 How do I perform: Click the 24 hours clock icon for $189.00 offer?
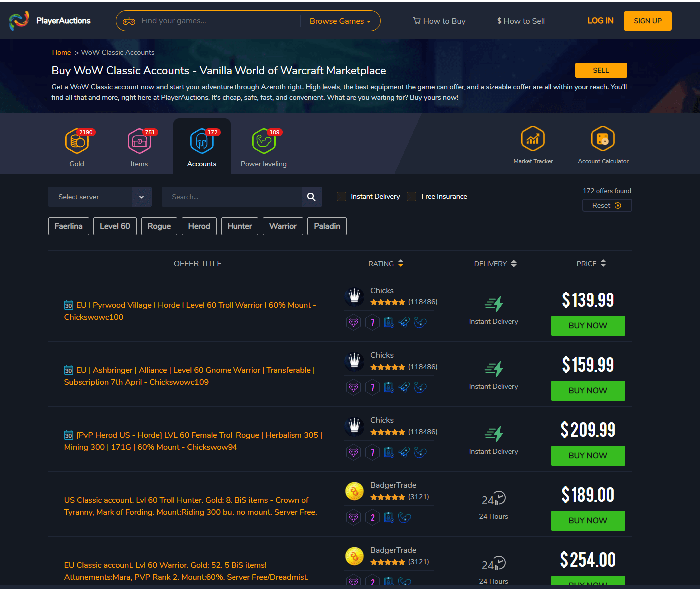coord(494,499)
